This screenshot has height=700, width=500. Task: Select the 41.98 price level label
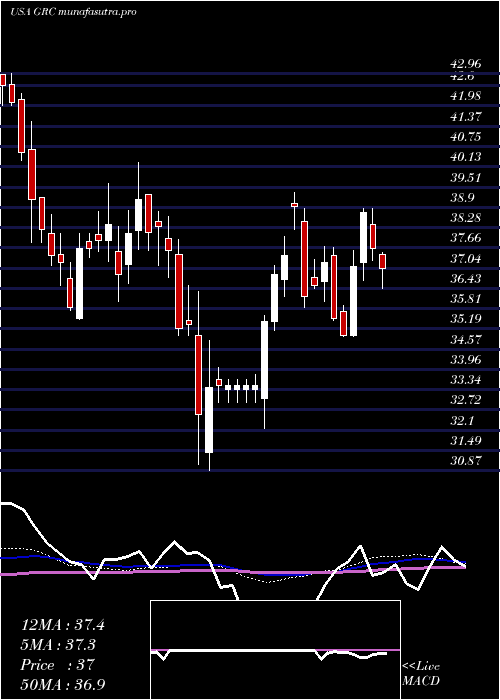pyautogui.click(x=466, y=96)
